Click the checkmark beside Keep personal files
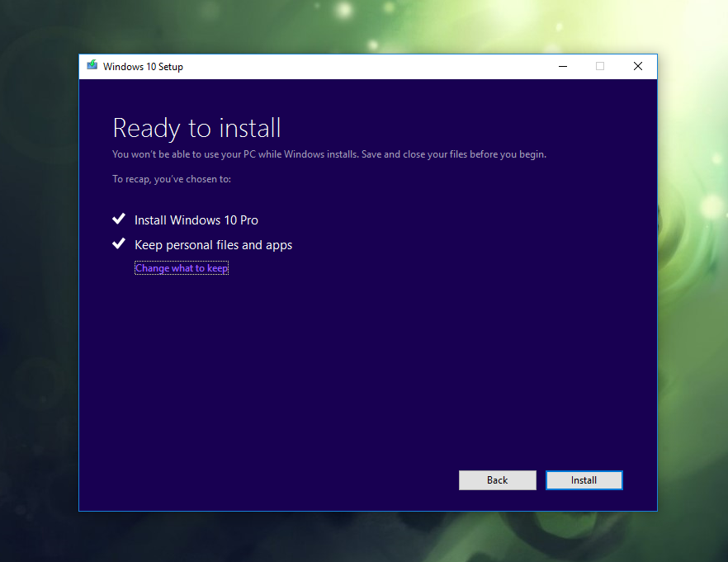The width and height of the screenshot is (728, 562). [119, 243]
